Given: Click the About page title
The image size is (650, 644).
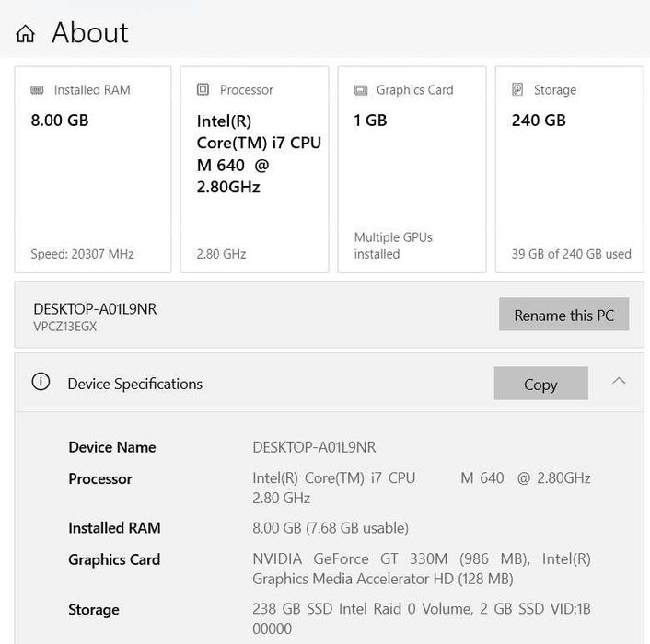Looking at the screenshot, I should tap(89, 33).
